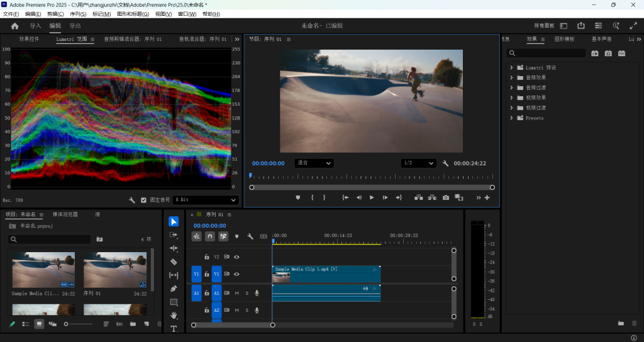Select the Track Select Forward tool

174,235
